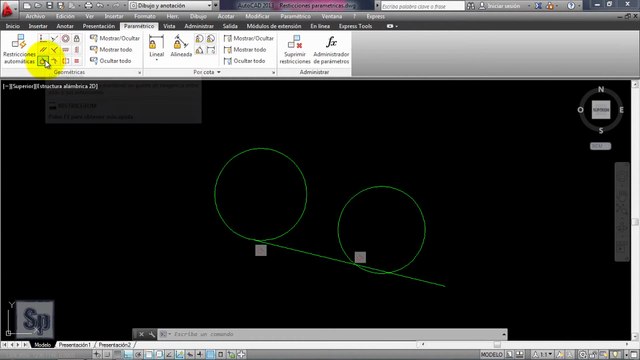Viewport: 640px width, 360px height.
Task: Toggle Snap mode in status bar
Action: click(107, 354)
